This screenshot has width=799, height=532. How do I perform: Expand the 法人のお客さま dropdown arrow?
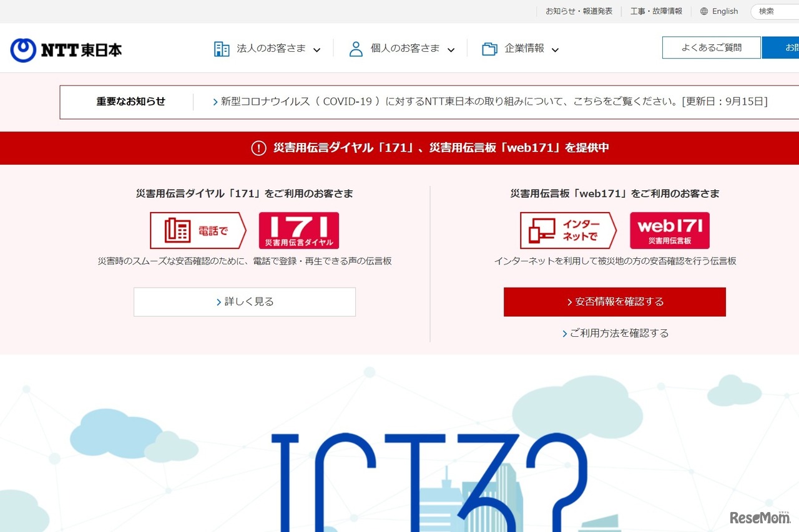point(316,50)
